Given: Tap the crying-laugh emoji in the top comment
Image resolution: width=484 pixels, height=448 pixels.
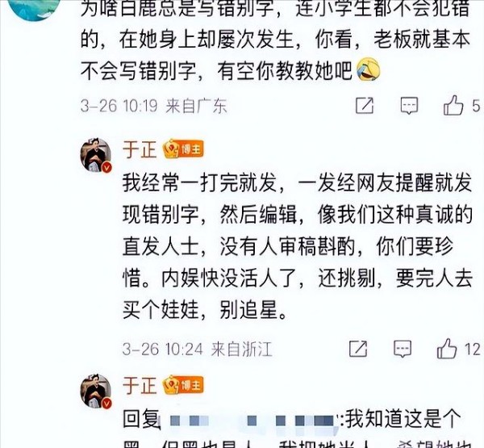Looking at the screenshot, I should point(368,69).
